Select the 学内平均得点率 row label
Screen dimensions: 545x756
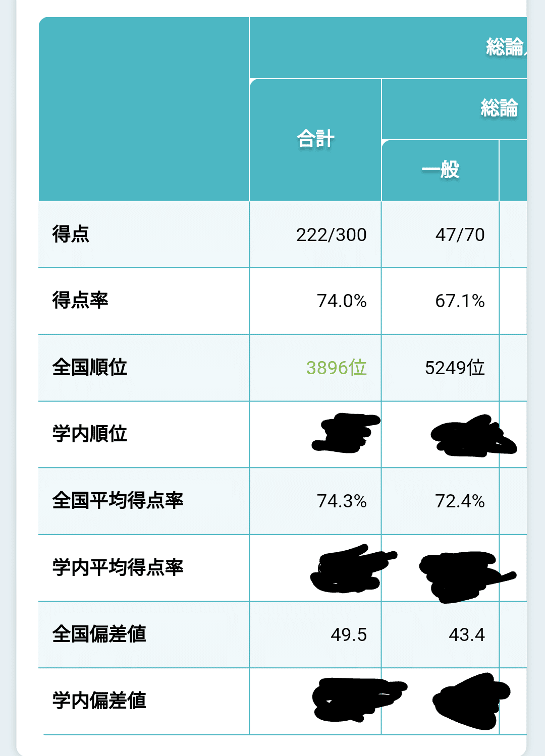(118, 567)
